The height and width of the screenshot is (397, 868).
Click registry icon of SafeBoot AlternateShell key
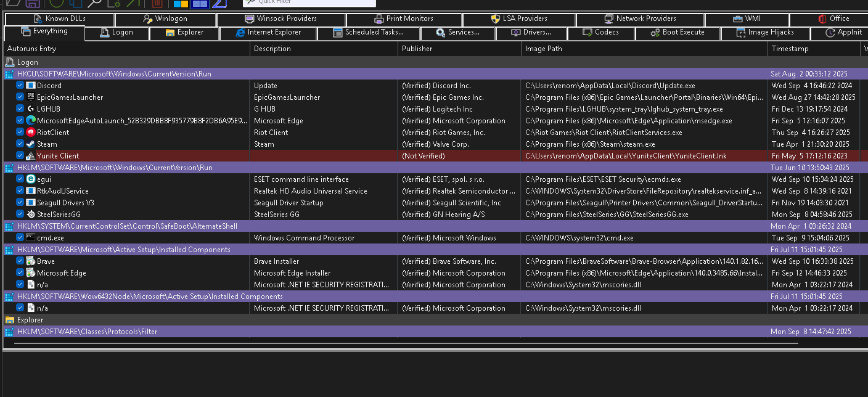[x=9, y=226]
